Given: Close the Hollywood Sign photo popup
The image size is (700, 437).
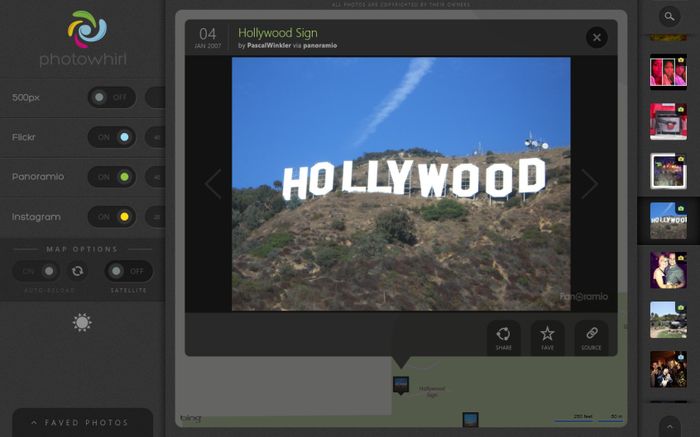Looking at the screenshot, I should tap(596, 38).
